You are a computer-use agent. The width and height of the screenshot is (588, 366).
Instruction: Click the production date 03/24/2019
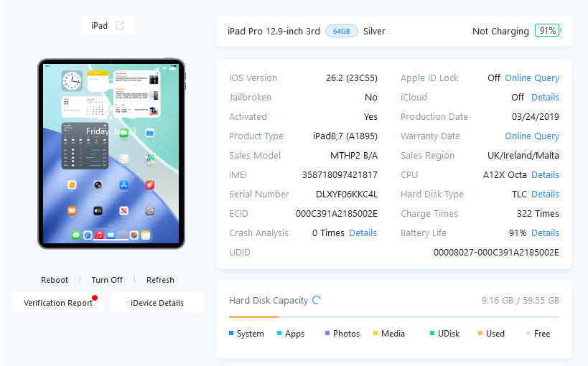click(535, 117)
